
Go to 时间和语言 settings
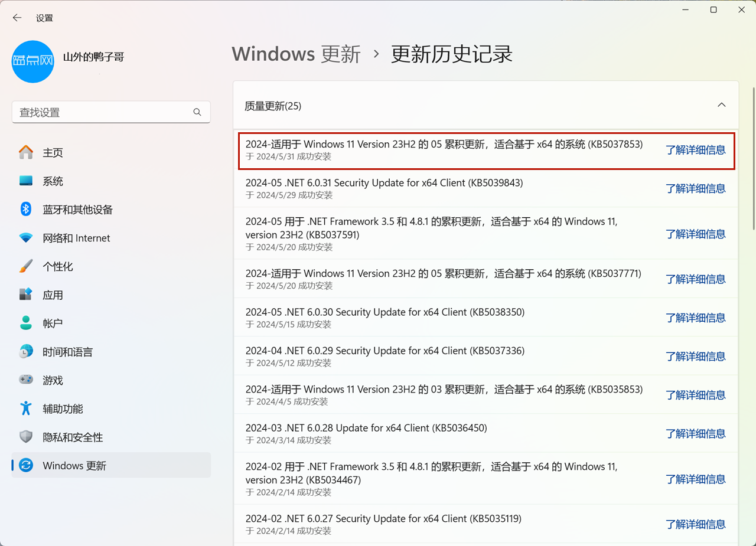point(111,351)
